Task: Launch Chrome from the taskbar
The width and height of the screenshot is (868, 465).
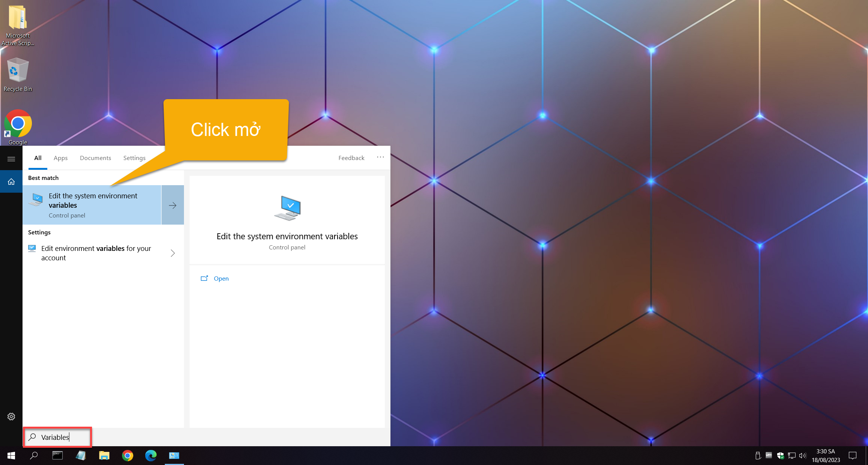Action: pos(128,456)
